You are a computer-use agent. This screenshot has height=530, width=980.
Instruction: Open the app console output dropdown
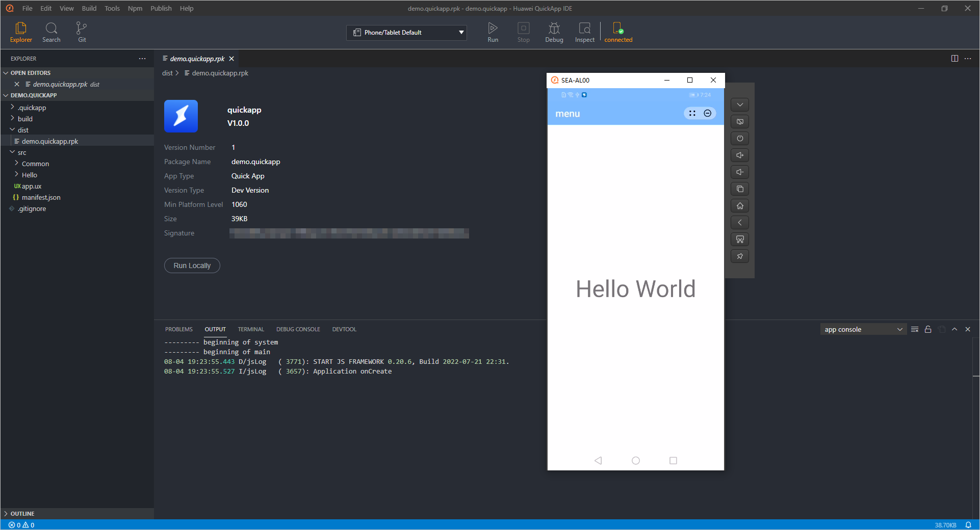point(863,330)
